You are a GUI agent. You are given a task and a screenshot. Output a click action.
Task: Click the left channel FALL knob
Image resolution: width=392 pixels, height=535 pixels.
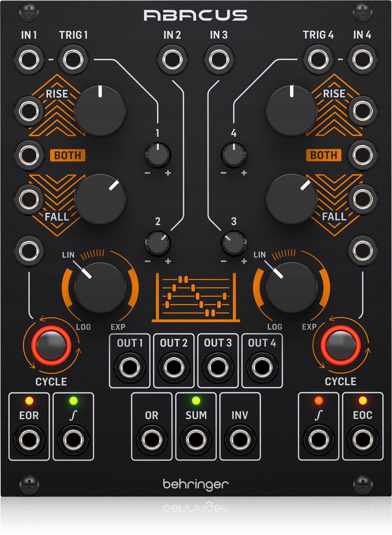tap(100, 199)
